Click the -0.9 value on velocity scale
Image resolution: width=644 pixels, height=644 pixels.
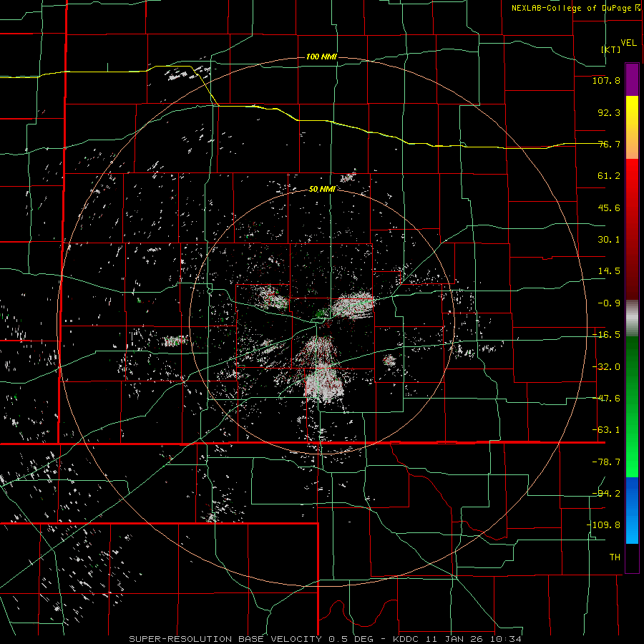609,303
